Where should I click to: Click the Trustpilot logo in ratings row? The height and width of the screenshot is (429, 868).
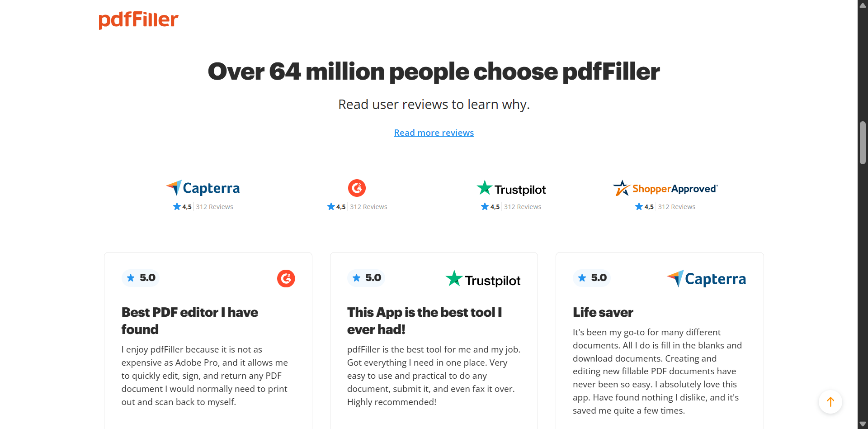(x=511, y=188)
